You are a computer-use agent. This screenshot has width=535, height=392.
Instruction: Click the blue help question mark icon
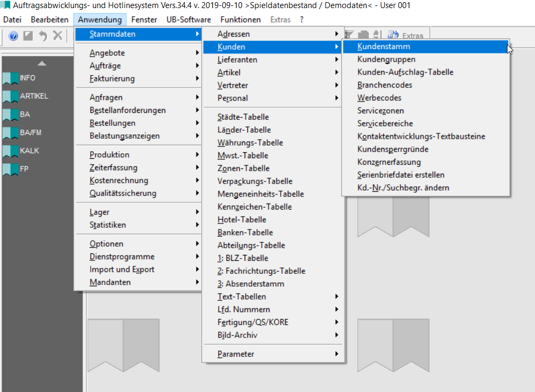point(13,36)
